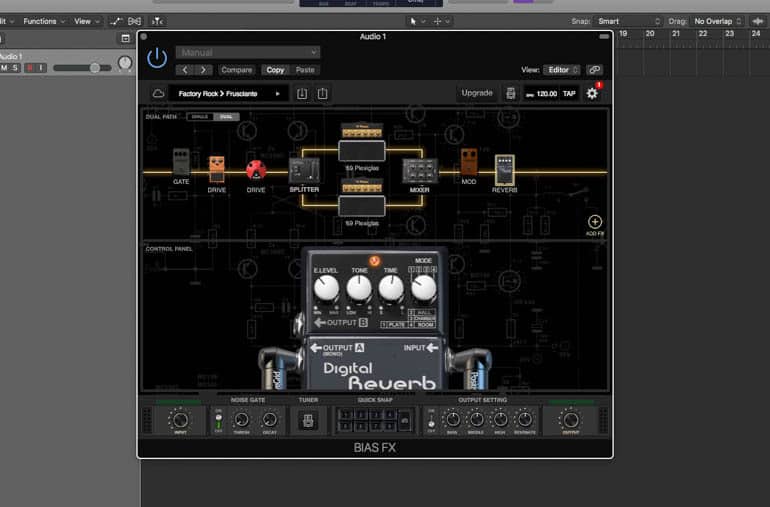Open the View Editor dropdown
This screenshot has height=507, width=770.
click(x=562, y=70)
